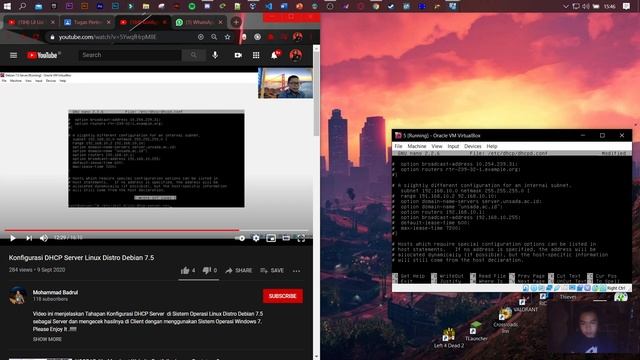Bookmark this page with the star icon

tap(227, 37)
